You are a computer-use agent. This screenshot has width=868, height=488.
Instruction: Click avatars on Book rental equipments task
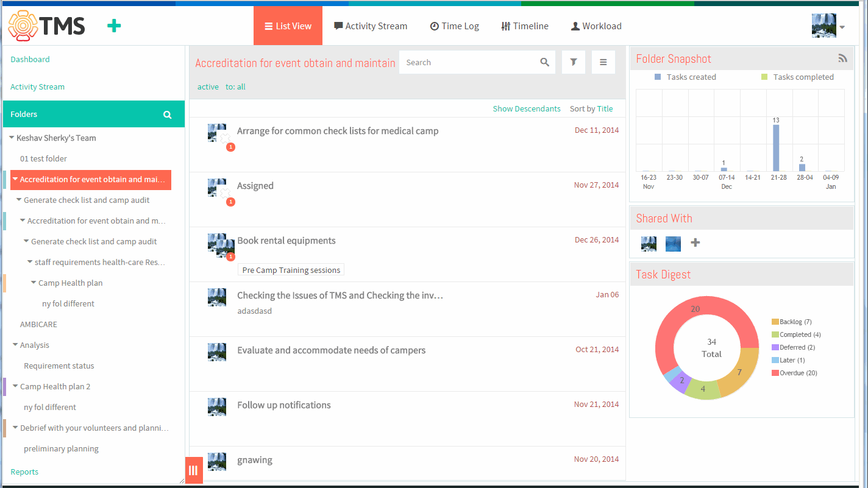[221, 245]
